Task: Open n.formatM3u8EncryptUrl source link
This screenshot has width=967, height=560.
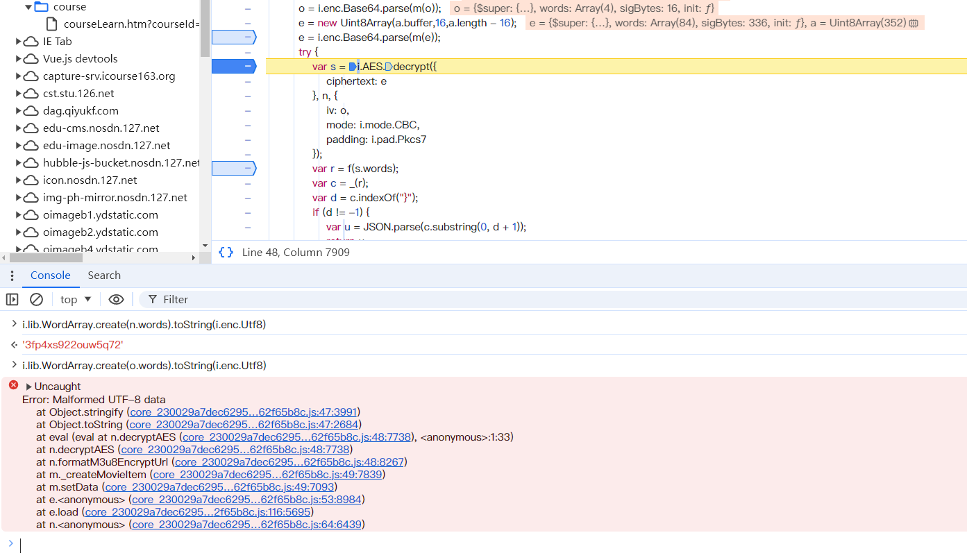Action: [289, 461]
